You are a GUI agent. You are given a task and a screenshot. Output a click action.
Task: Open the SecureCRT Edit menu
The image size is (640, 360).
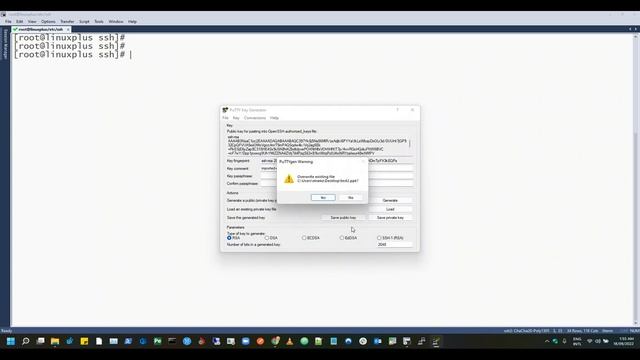coord(20,22)
